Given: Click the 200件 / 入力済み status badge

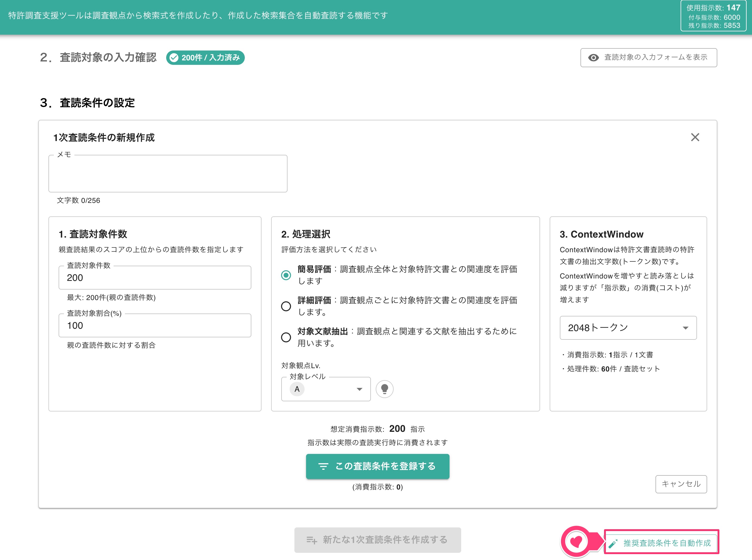Looking at the screenshot, I should 205,58.
